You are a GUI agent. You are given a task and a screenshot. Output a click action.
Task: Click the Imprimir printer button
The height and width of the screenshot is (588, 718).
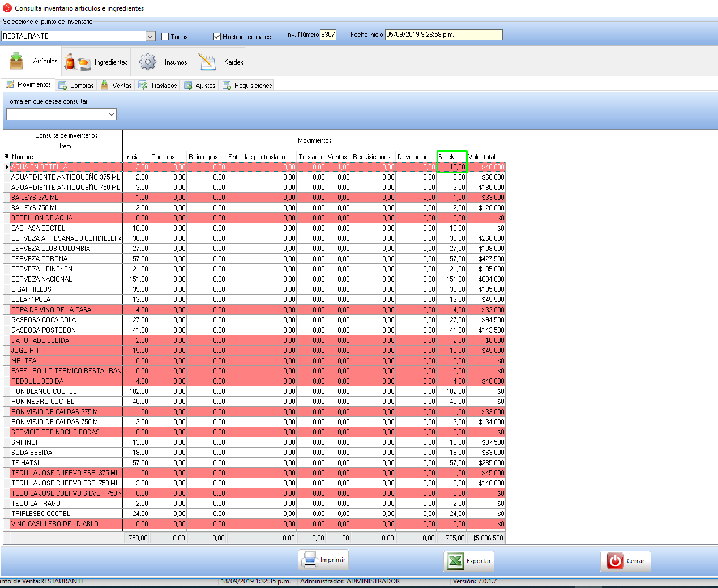click(323, 560)
